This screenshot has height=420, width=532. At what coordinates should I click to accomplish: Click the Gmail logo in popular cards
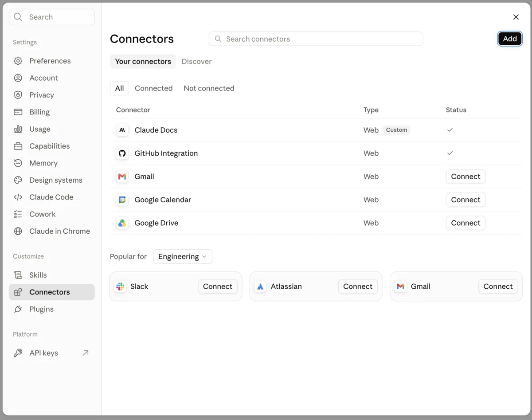pos(401,287)
